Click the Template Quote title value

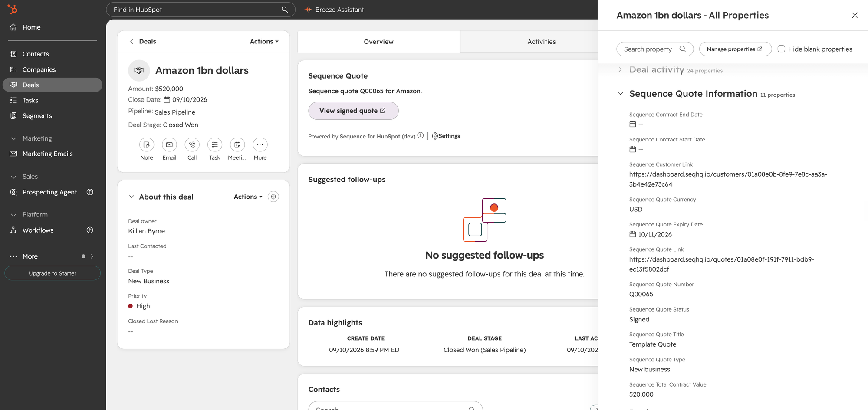(653, 344)
